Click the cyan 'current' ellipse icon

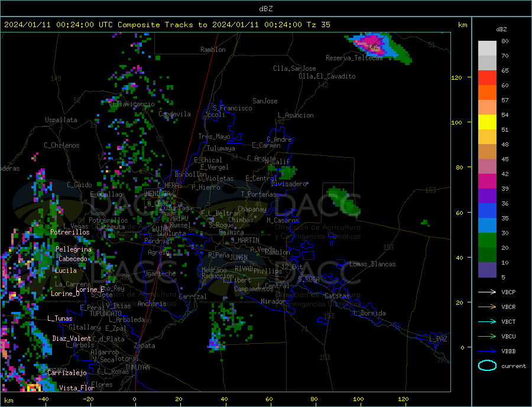coord(487,366)
